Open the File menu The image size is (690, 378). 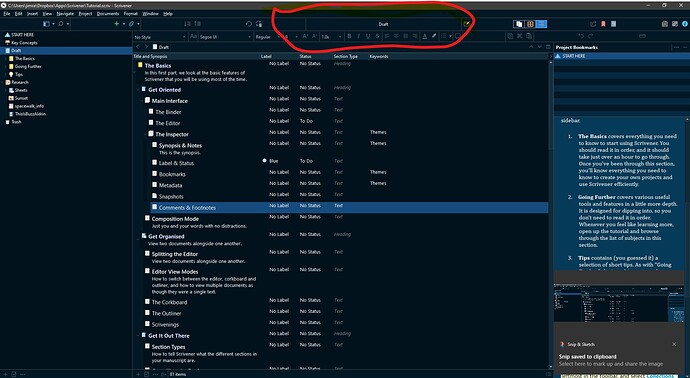(7, 14)
